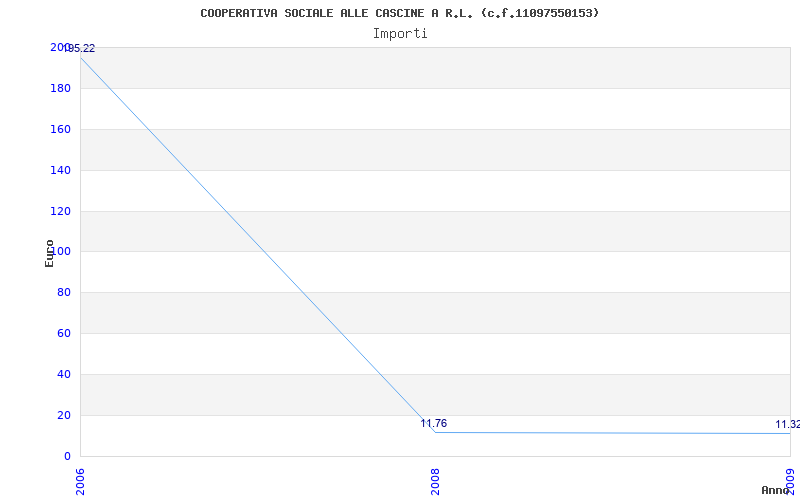The width and height of the screenshot is (800, 500).
Task: Click the 11.32 data label
Action: [788, 424]
